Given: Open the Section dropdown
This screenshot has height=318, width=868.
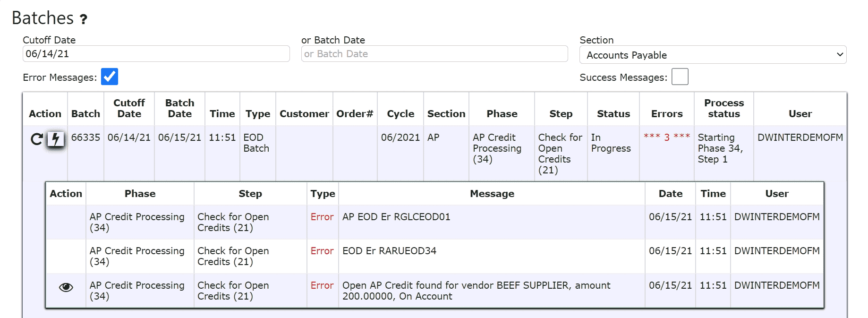Looking at the screenshot, I should coord(712,55).
